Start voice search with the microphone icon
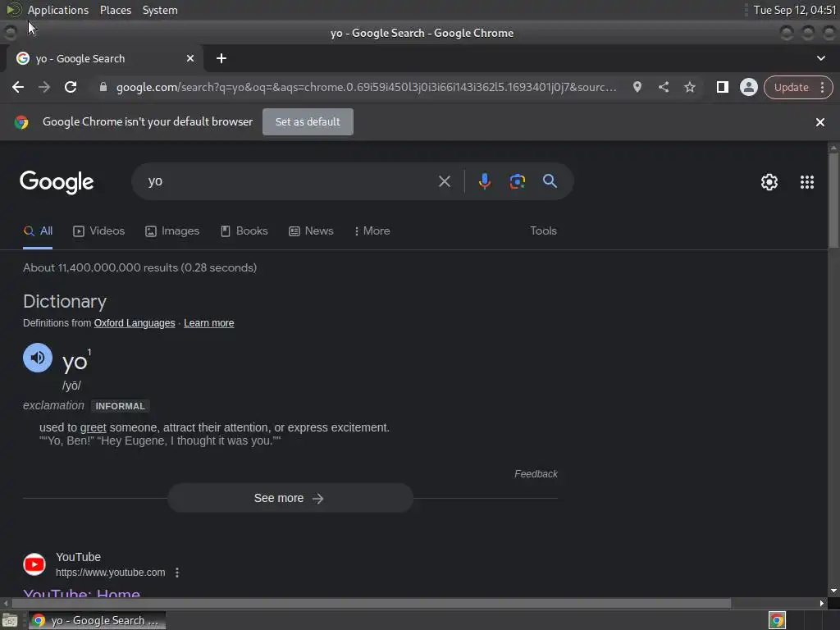Image resolution: width=840 pixels, height=630 pixels. coord(484,181)
